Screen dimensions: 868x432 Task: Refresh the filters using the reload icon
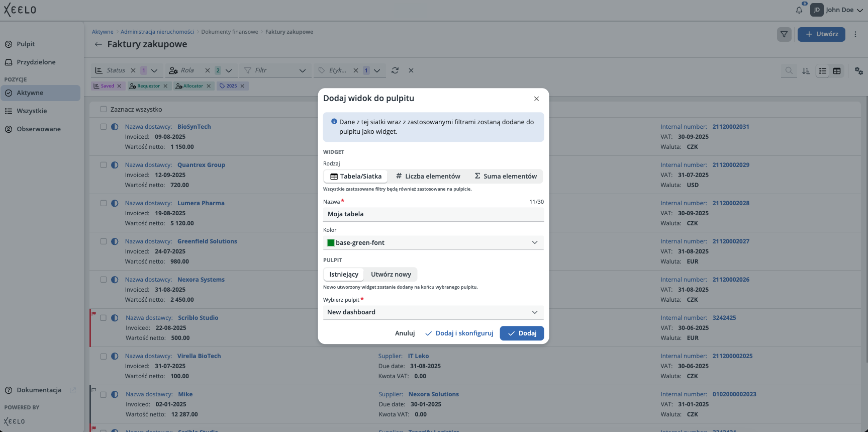coord(395,70)
